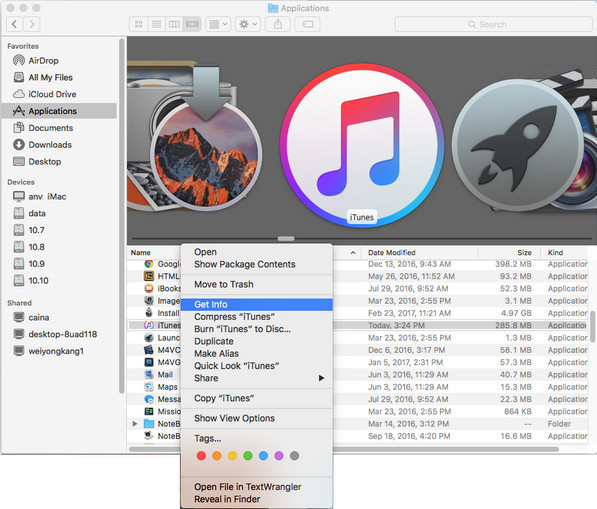
Task: Click the Edit Tags toolbar button
Action: tap(307, 24)
